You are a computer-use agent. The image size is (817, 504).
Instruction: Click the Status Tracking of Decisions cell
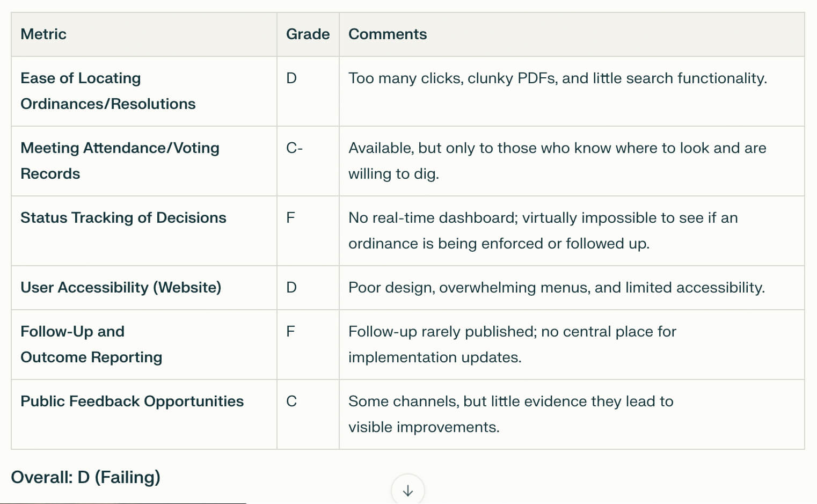tap(144, 231)
